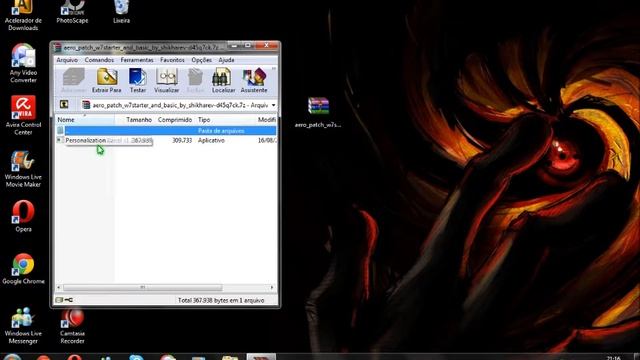Click the Aplicativo type cell
This screenshot has height=360, width=640.
point(211,140)
